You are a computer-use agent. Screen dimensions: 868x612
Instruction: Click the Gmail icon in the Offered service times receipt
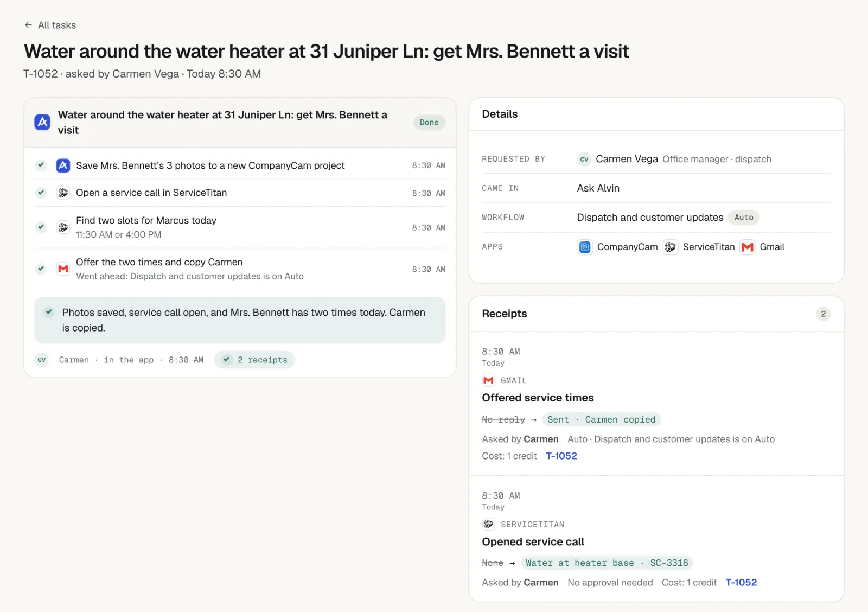point(488,380)
